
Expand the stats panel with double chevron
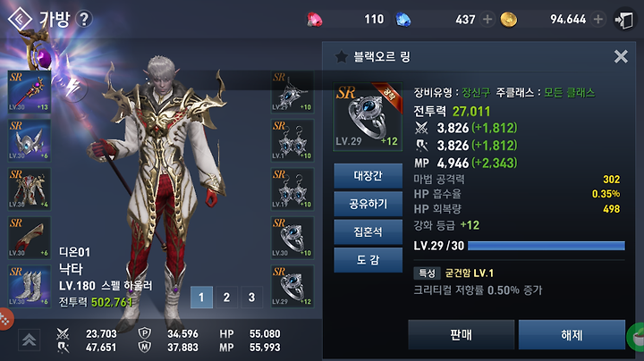(29, 340)
